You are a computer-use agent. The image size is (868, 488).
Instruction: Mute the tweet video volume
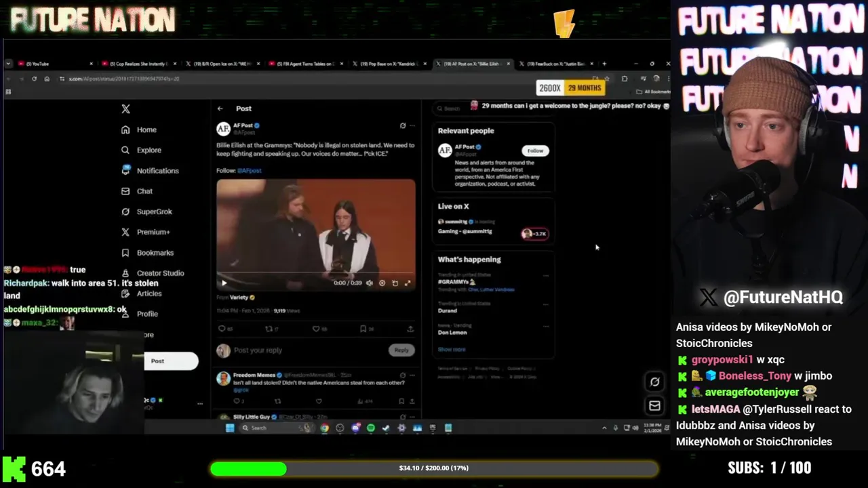tap(370, 283)
